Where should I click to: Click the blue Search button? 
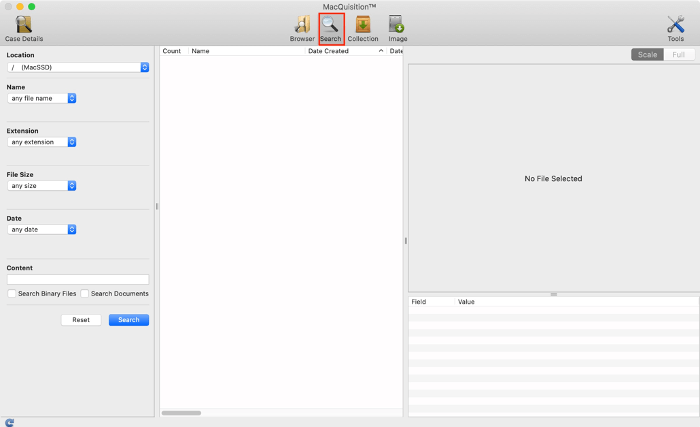tap(129, 320)
